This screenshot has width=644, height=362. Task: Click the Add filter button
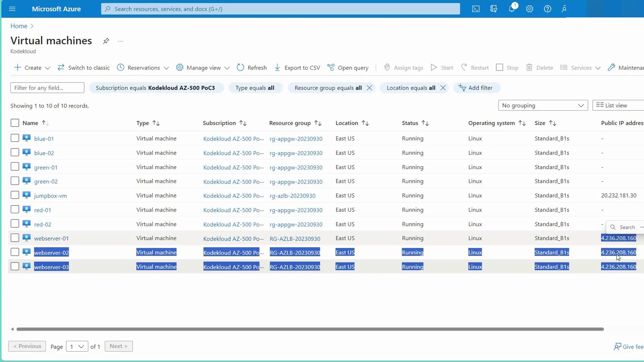476,88
